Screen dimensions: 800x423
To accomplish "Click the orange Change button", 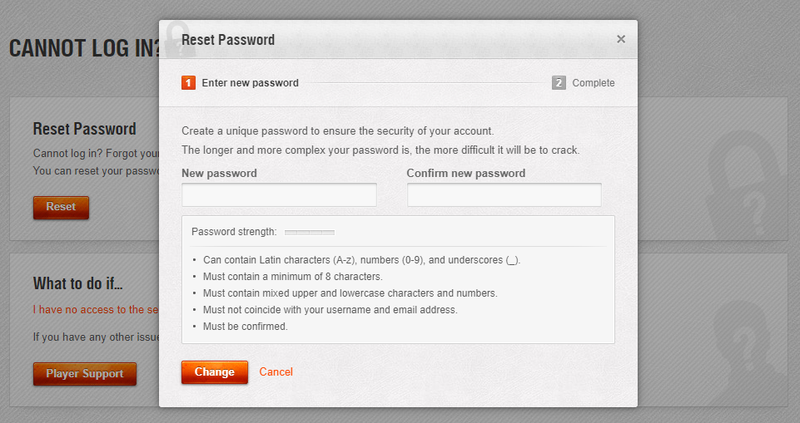I will (214, 372).
